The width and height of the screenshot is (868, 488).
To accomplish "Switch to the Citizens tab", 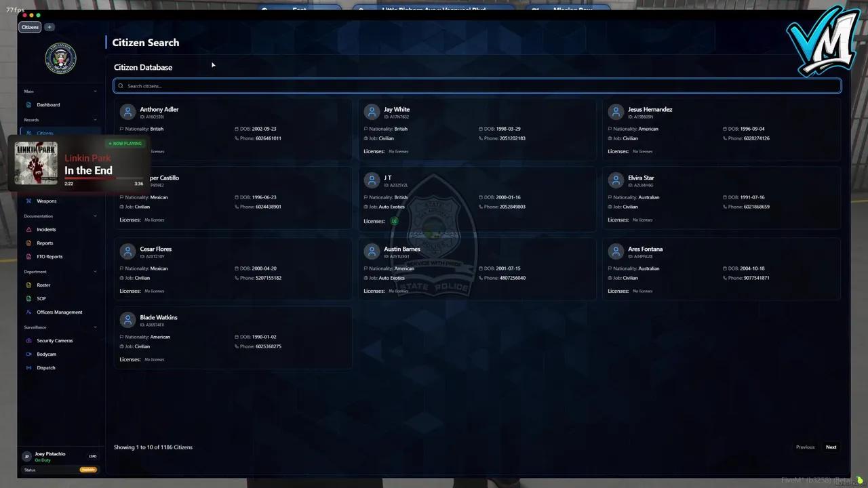I will [30, 27].
